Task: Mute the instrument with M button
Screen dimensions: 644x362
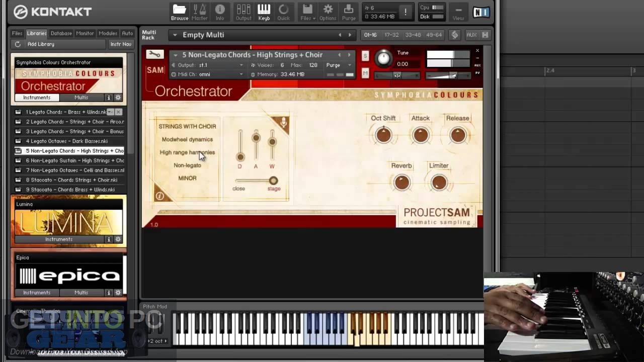Action: [365, 73]
